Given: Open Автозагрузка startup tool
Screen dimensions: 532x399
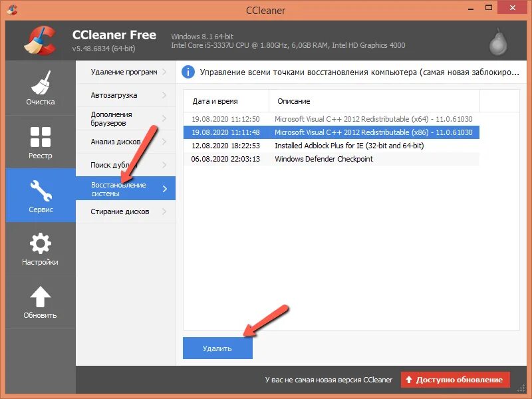Looking at the screenshot, I should pos(126,95).
